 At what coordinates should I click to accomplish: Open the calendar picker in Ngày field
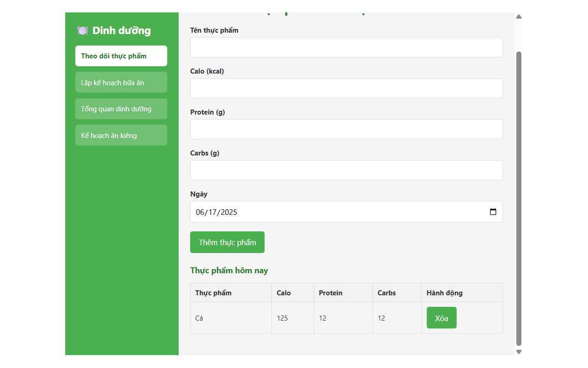tap(493, 212)
